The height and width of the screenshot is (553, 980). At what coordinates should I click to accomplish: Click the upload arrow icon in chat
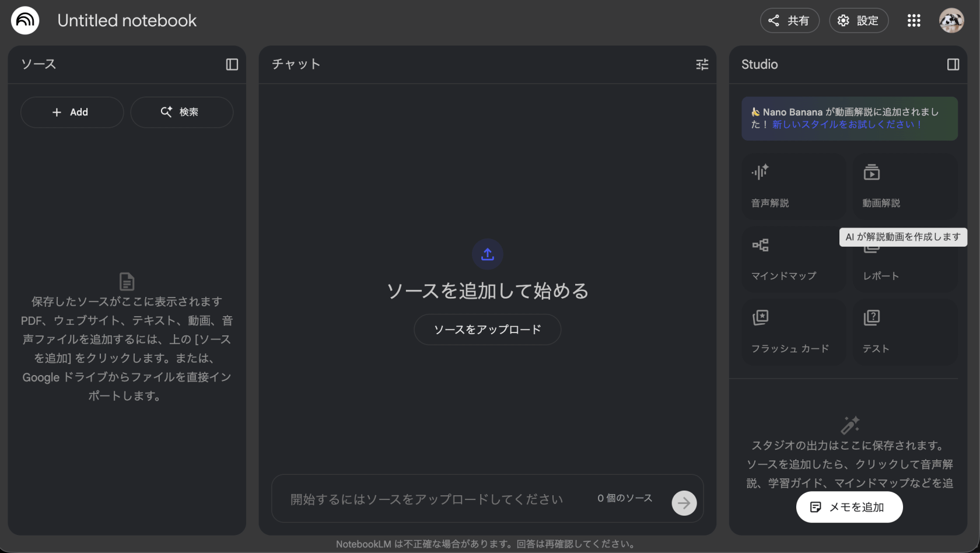click(x=487, y=254)
